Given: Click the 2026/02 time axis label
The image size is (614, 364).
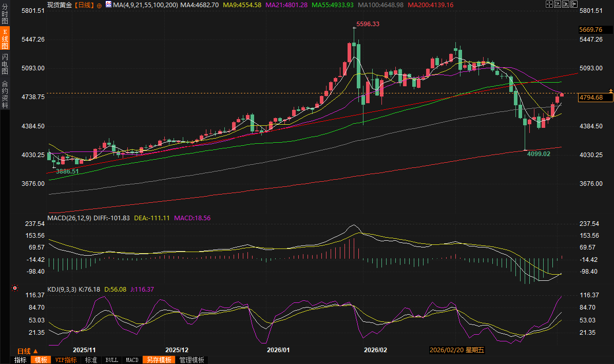Looking at the screenshot, I should (x=375, y=350).
